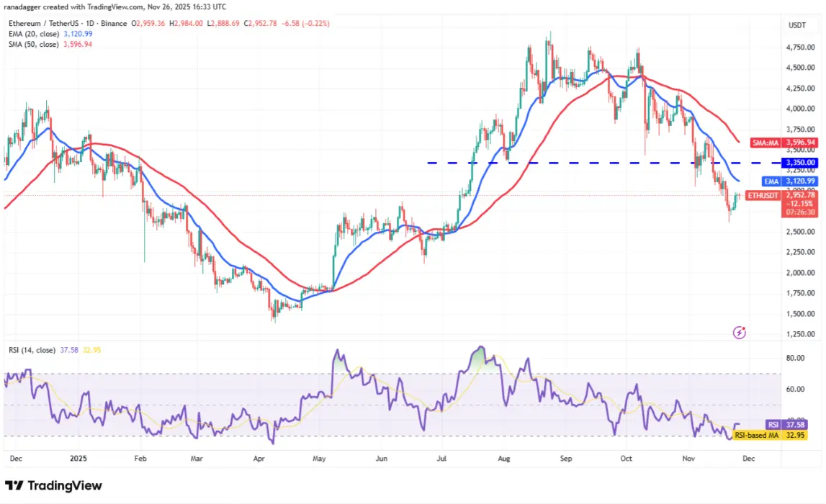Screen dimensions: 826x504
Task: Click the 1,250.00 price axis label
Action: [800, 334]
